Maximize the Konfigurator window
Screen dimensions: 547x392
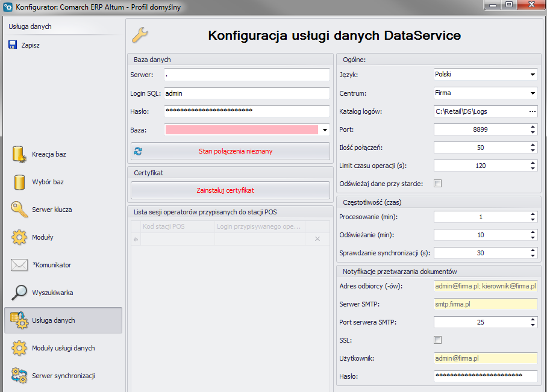click(509, 5)
